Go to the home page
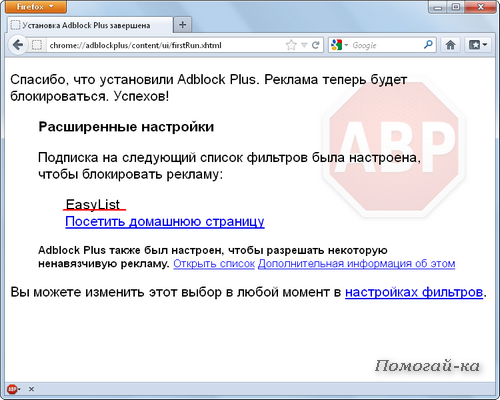Screen dimensions: 500x400 tap(450, 45)
